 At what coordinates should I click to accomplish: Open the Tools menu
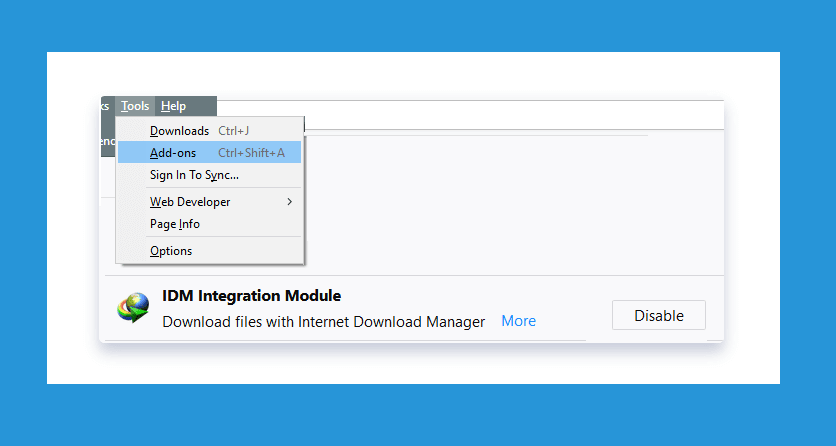pos(135,106)
